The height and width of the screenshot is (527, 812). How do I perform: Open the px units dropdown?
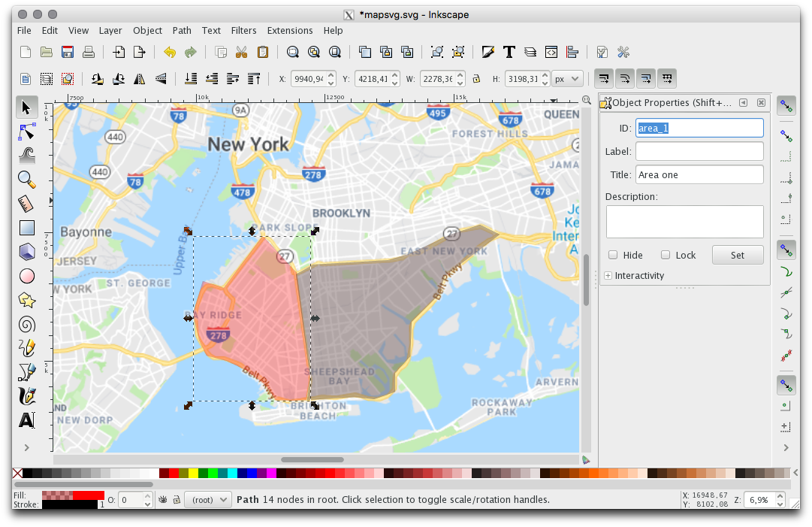click(x=567, y=79)
